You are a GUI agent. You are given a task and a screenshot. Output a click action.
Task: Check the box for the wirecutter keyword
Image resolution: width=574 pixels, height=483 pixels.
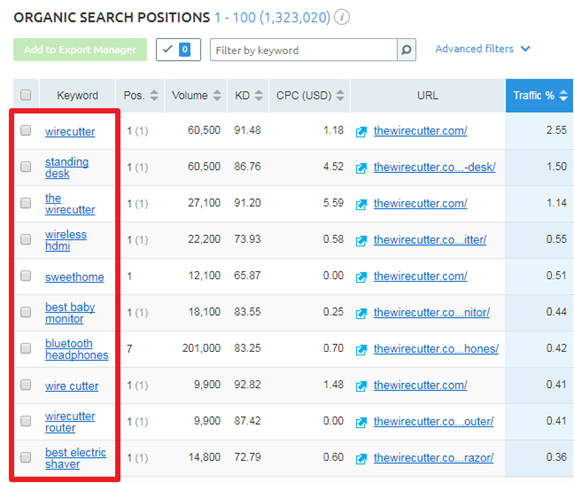26,203
